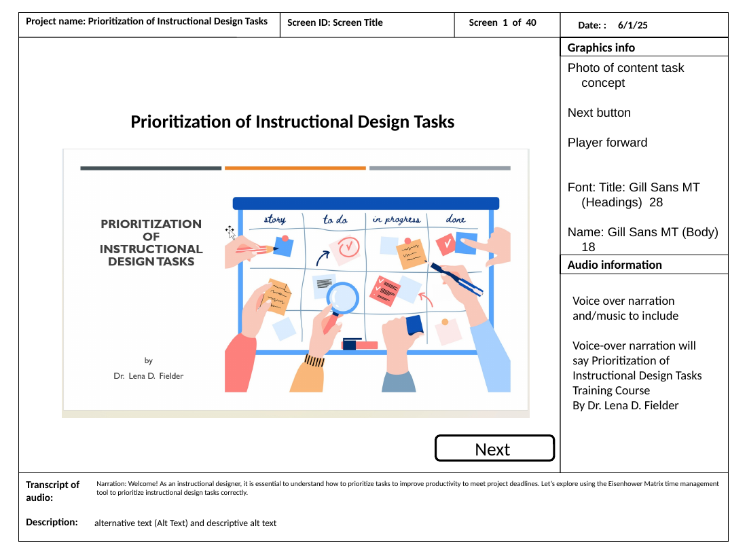This screenshot has height=560, width=747.
Task: Click 'Name: Gill Sans MT (Body) 18' text
Action: pyautogui.click(x=642, y=240)
